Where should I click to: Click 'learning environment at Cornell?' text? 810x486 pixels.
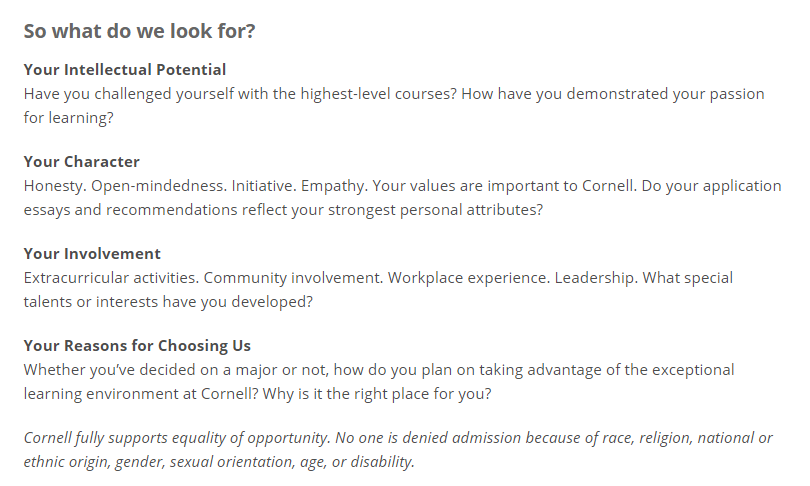(141, 394)
